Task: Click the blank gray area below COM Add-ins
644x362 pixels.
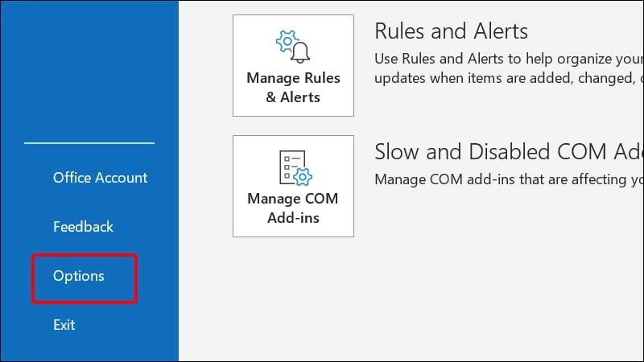Action: (x=411, y=299)
